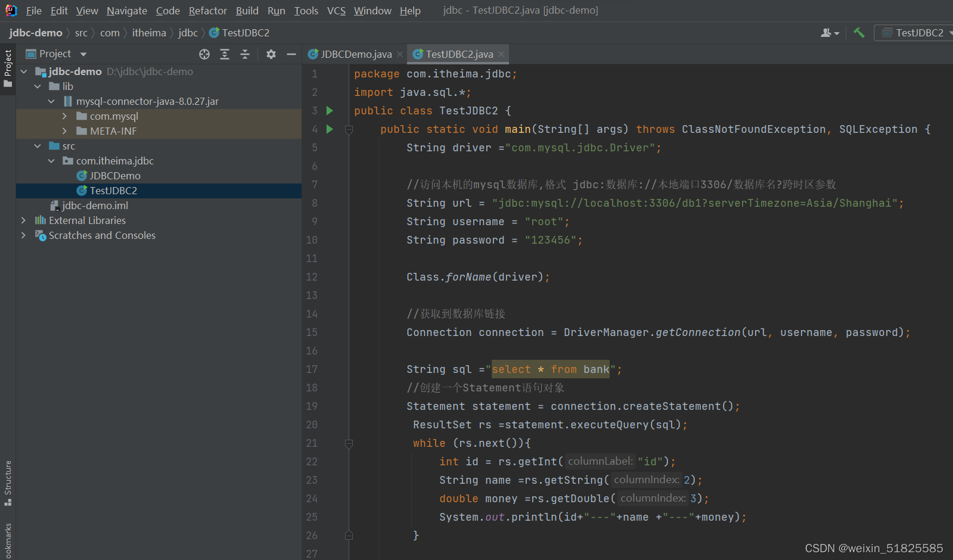Expand External Libraries node
This screenshot has width=953, height=560.
point(24,220)
